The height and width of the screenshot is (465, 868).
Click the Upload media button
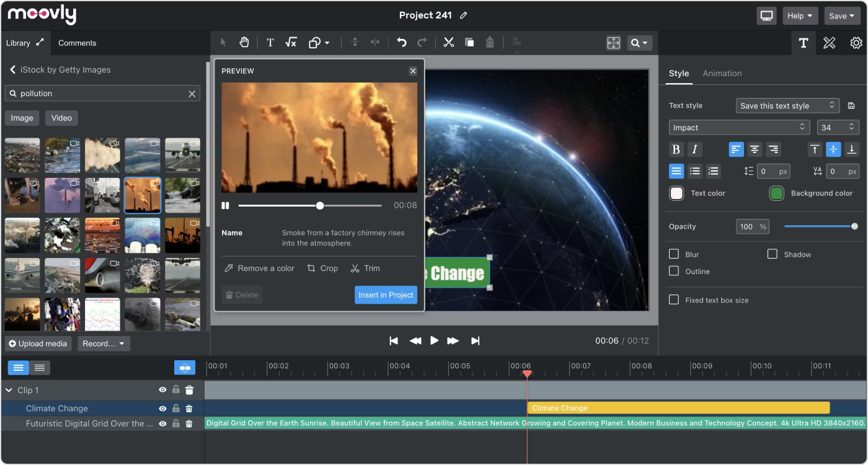pyautogui.click(x=38, y=343)
